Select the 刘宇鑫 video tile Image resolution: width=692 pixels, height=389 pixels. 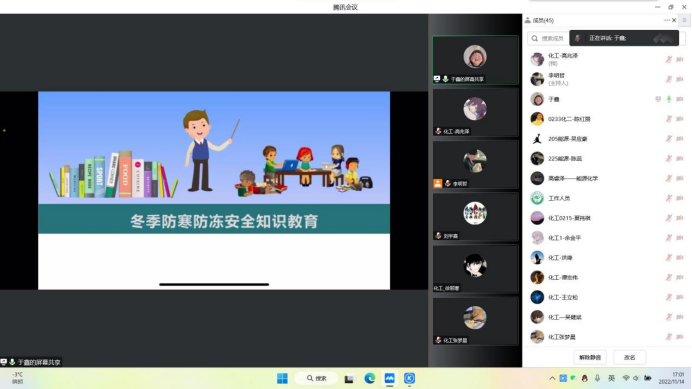(x=475, y=217)
